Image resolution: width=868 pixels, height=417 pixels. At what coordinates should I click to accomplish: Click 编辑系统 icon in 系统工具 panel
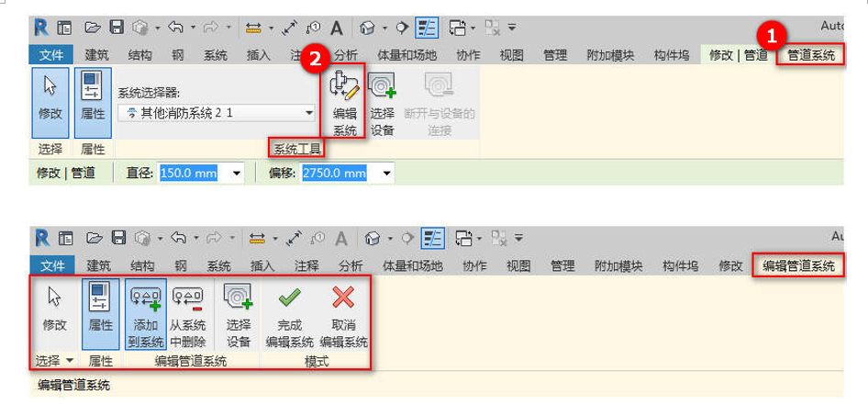344,85
